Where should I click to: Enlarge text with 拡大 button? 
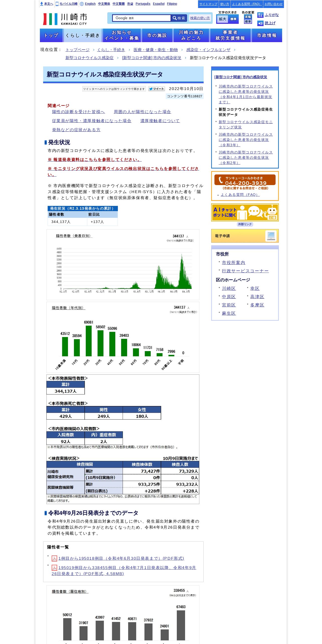tap(222, 19)
